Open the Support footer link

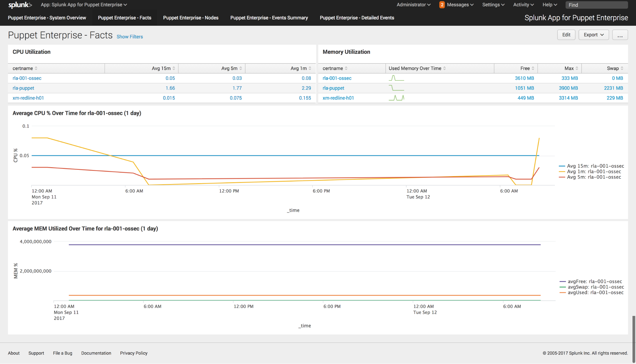tap(36, 353)
